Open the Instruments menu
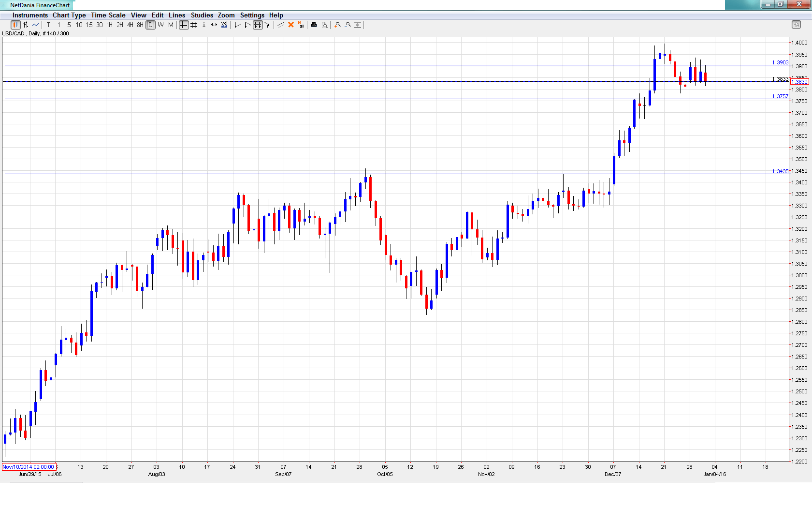The height and width of the screenshot is (508, 812). 29,15
